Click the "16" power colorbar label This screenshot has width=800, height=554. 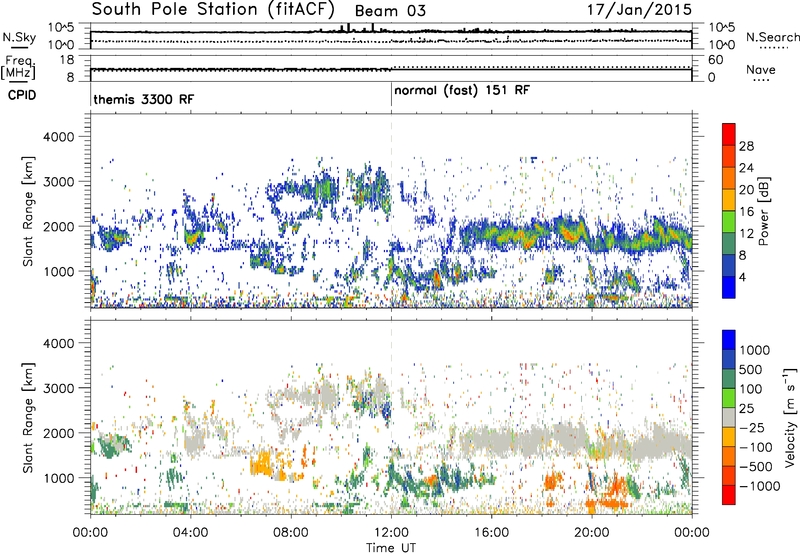tap(746, 212)
